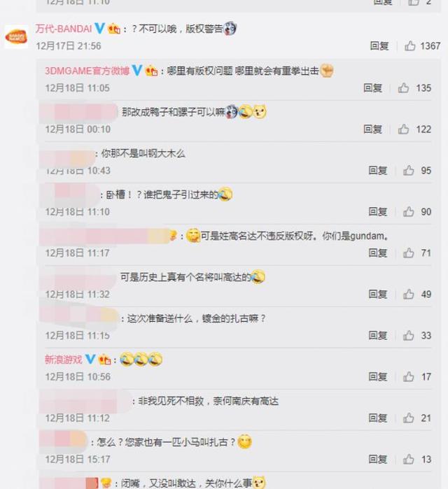Reply to 万代-BANDAI's copyright warning comment
Viewport: 448px width, 489px height.
pos(379,46)
